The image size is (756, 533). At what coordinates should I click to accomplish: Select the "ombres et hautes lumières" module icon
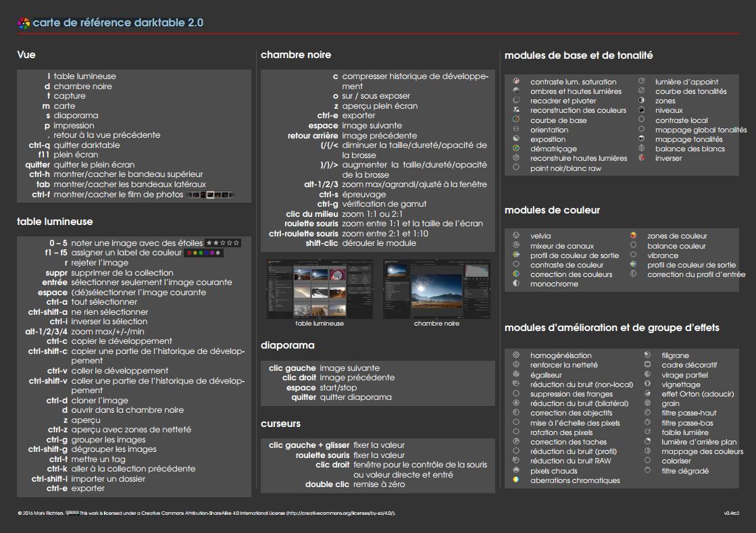516,91
